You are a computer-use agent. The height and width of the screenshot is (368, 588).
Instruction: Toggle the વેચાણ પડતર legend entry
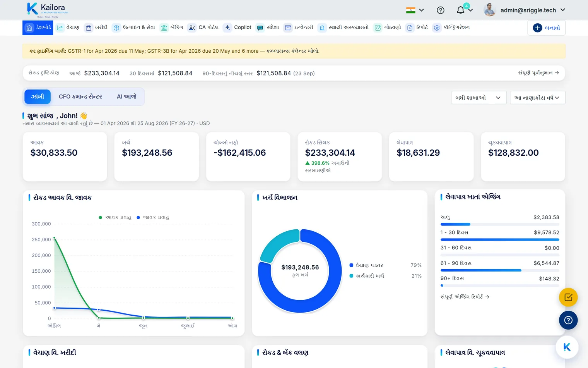(x=366, y=265)
